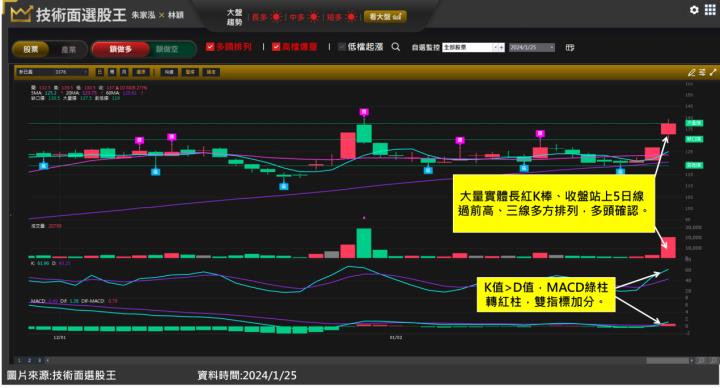Select the 股票 toggle

point(31,49)
